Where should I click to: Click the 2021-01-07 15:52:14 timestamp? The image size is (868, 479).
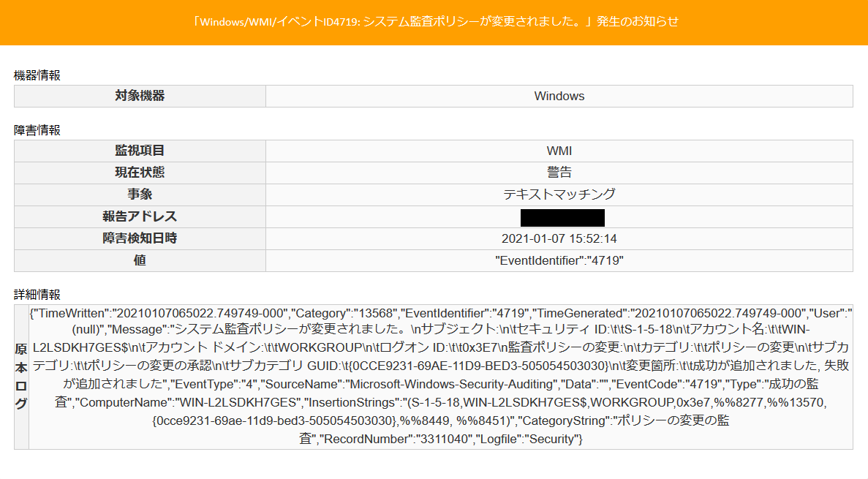coord(559,238)
